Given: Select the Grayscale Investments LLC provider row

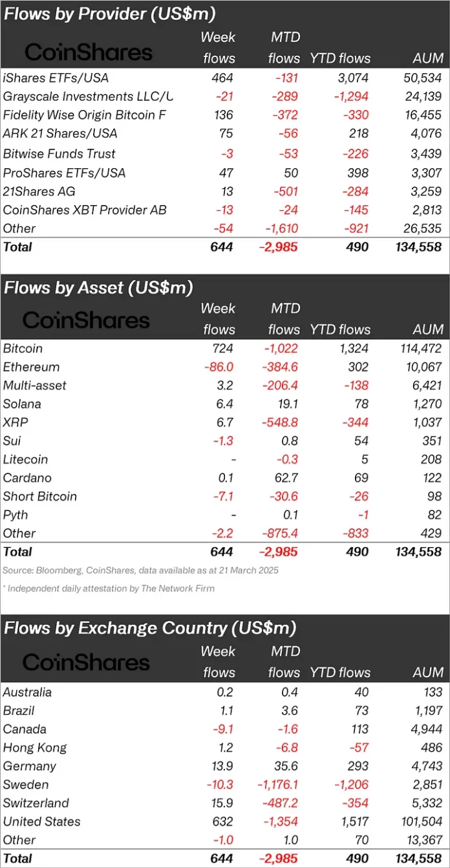Looking at the screenshot, I should pyautogui.click(x=88, y=96).
